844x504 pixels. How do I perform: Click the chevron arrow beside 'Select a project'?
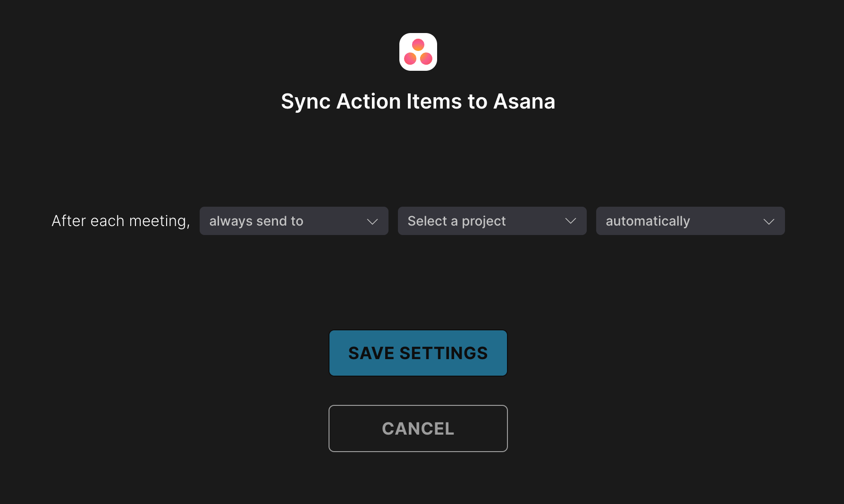(571, 221)
